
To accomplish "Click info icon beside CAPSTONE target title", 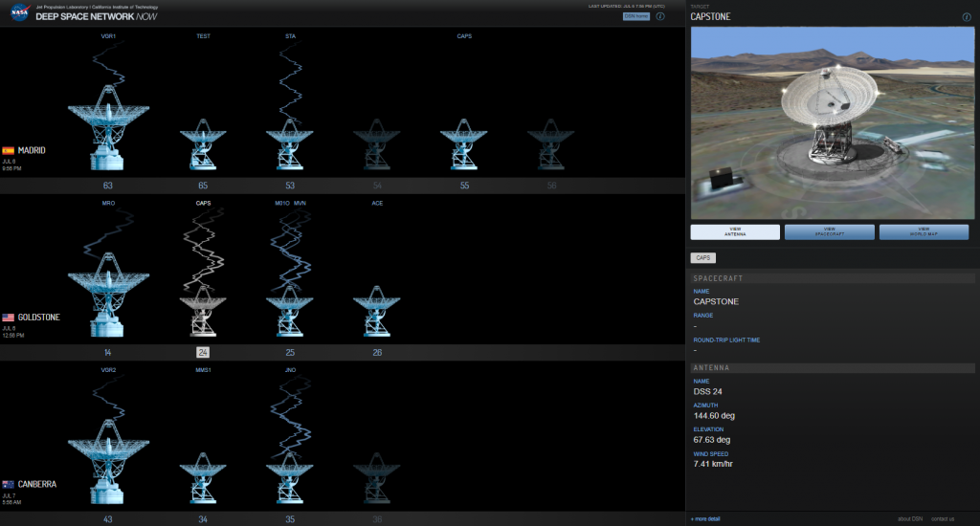I will pos(967,17).
